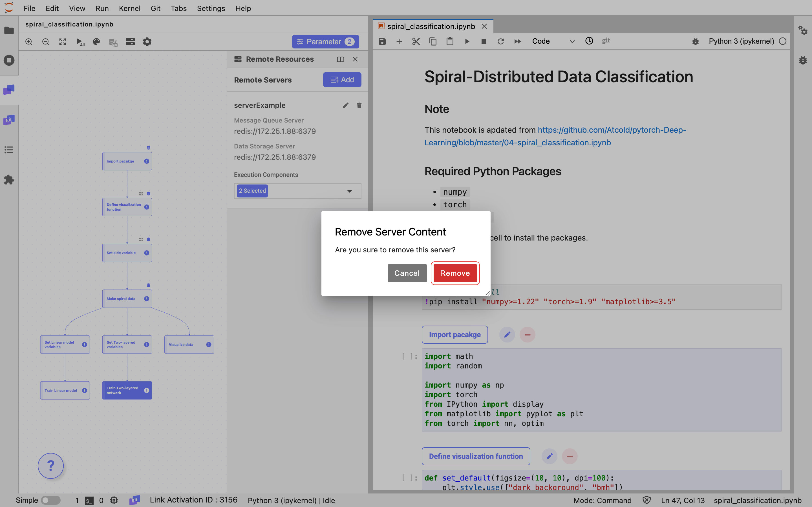Click the Remove button in dialog

(x=455, y=273)
